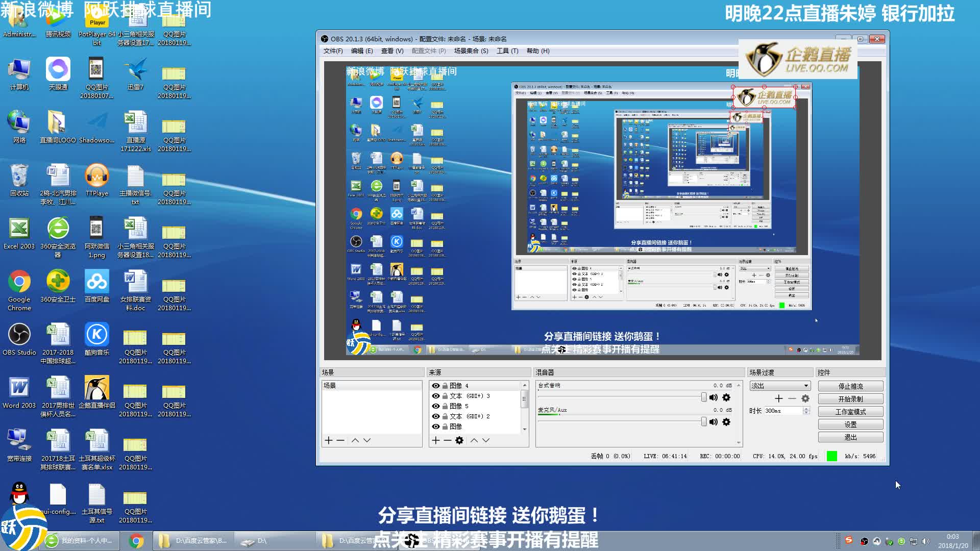The image size is (980, 551).
Task: Open the 文件(F) menu
Action: tap(333, 51)
